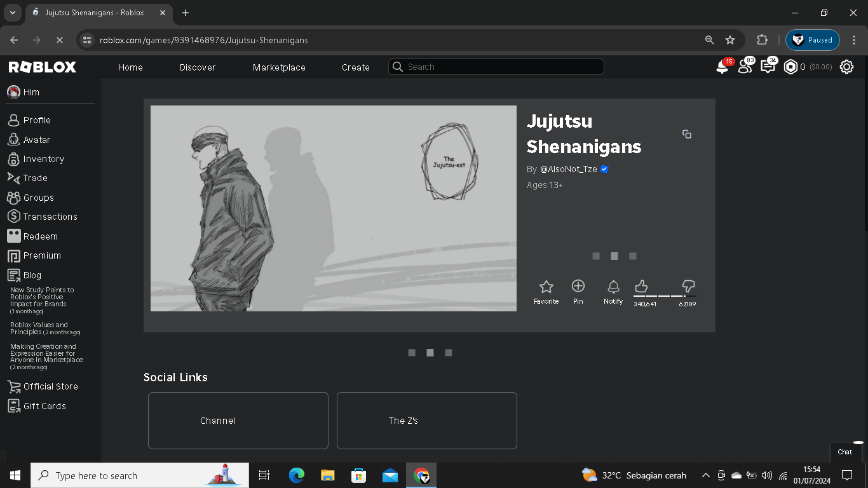868x488 pixels.
Task: Open the Chat panel
Action: (x=845, y=452)
